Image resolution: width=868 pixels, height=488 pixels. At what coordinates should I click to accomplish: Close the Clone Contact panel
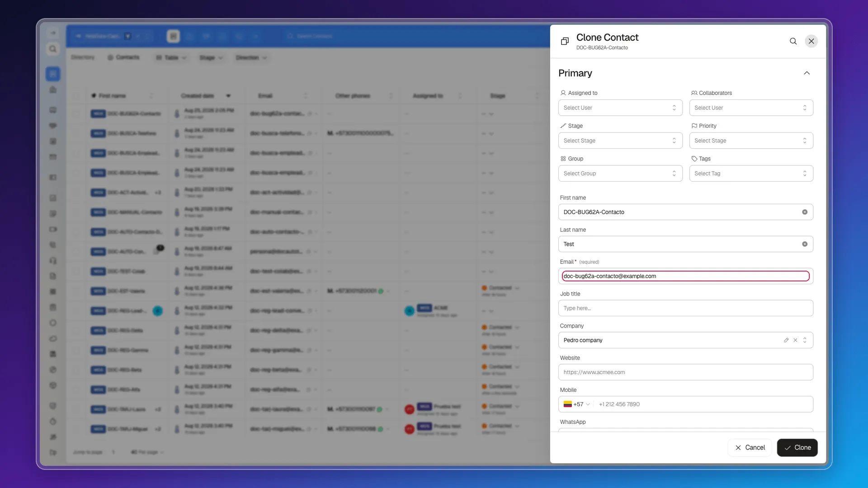point(811,41)
